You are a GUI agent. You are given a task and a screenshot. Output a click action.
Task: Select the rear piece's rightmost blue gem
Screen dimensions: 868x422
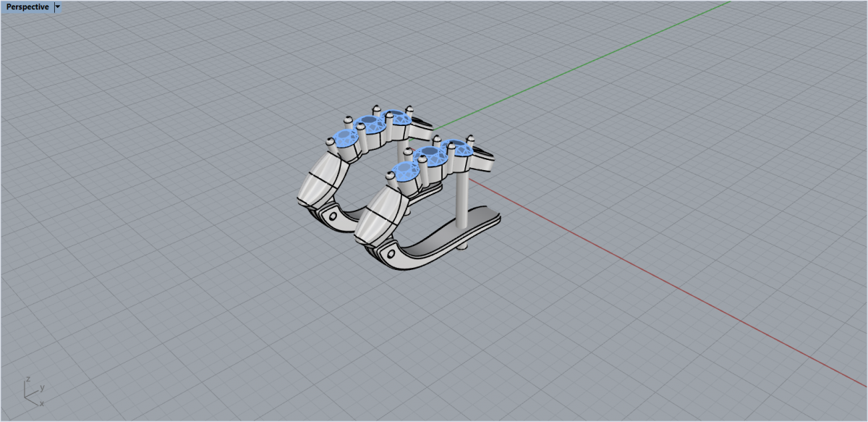pos(396,116)
